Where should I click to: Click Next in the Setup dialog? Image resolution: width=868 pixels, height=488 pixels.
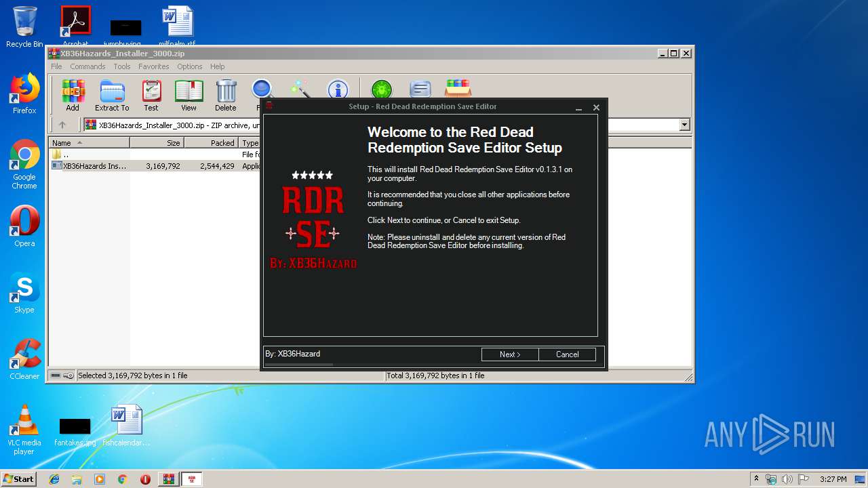[x=510, y=354]
